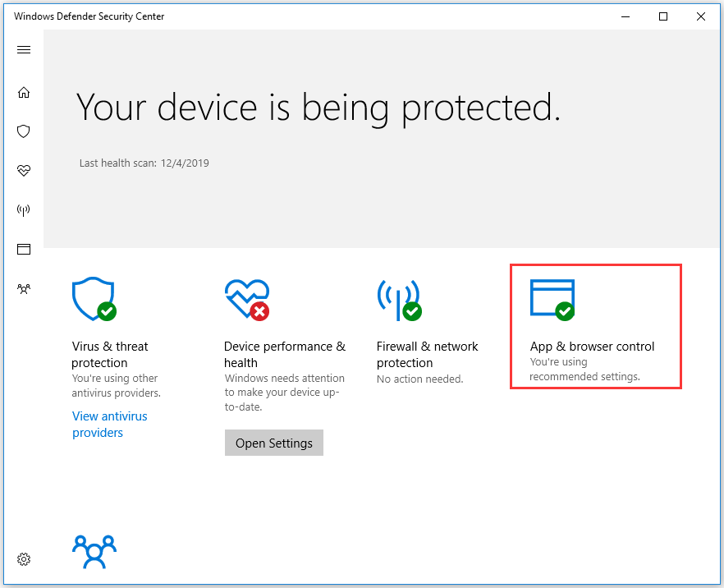Open App & browser control sidebar icon
724x588 pixels.
pos(24,249)
